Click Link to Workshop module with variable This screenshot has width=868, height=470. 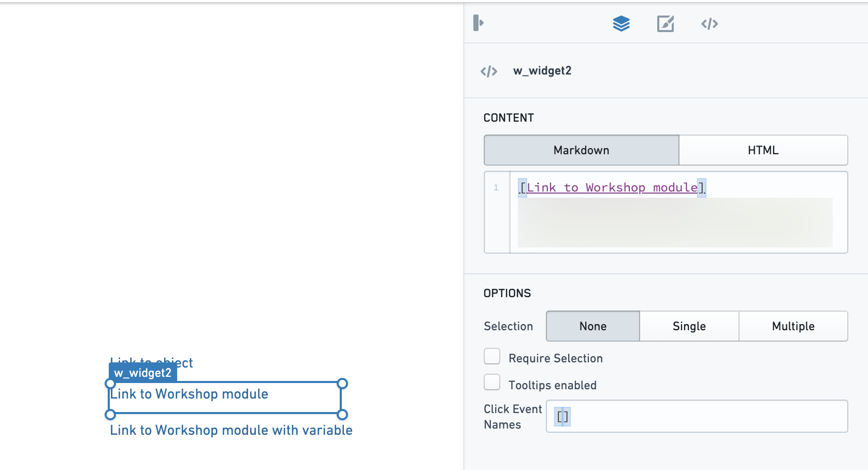pyautogui.click(x=231, y=430)
